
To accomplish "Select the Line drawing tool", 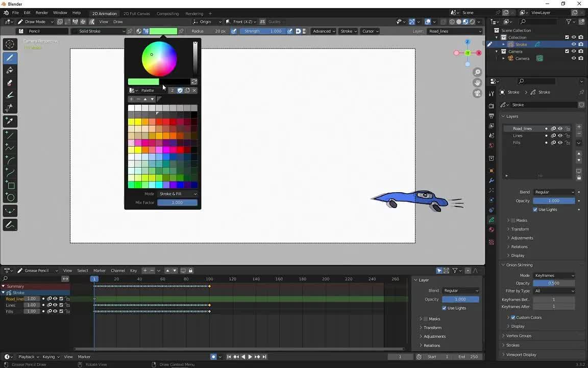I will pos(10,134).
